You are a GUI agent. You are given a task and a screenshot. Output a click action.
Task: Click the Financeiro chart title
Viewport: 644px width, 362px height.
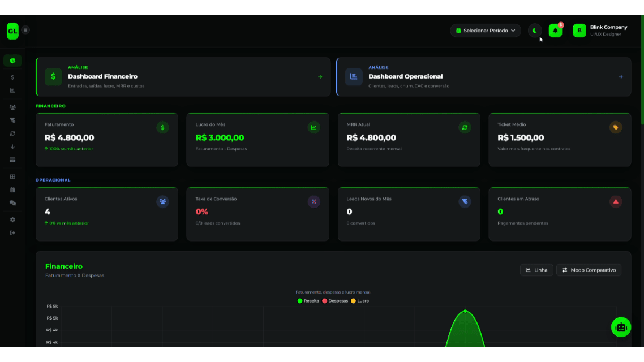[63, 267]
